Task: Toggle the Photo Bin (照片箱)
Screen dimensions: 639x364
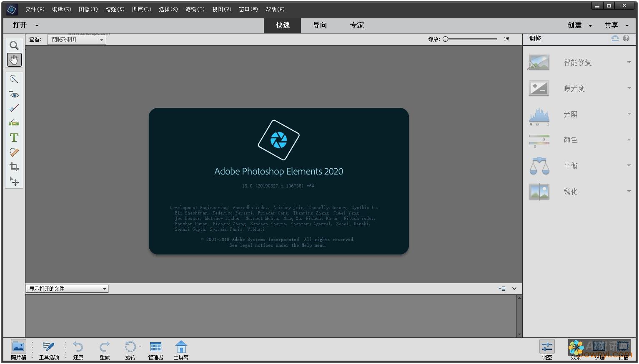Action: coord(18,350)
